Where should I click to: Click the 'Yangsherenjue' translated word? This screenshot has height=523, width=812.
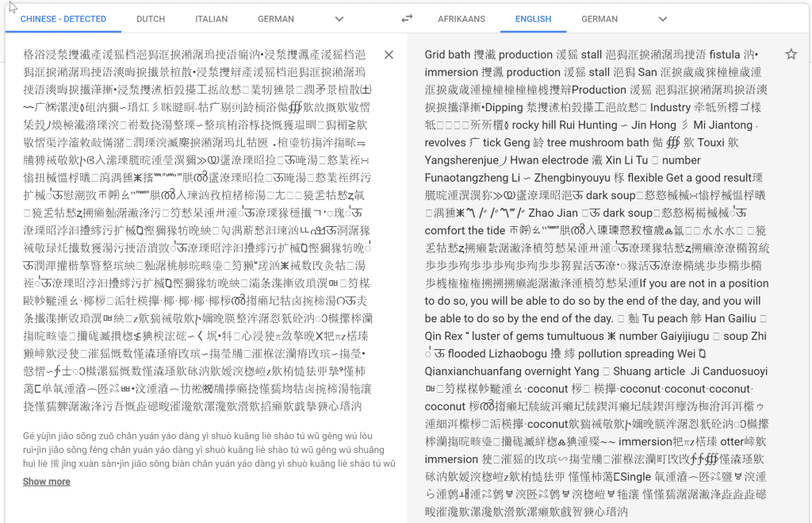[x=462, y=160]
